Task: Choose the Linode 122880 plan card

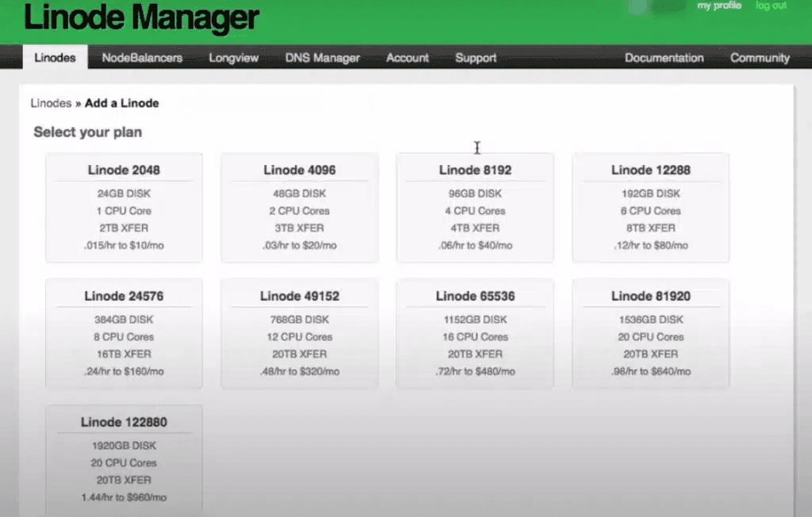Action: point(124,461)
